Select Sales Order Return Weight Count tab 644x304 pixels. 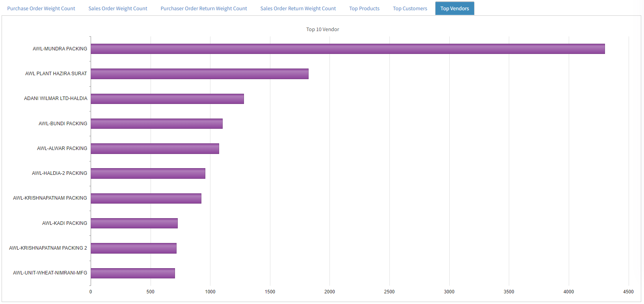pyautogui.click(x=298, y=8)
